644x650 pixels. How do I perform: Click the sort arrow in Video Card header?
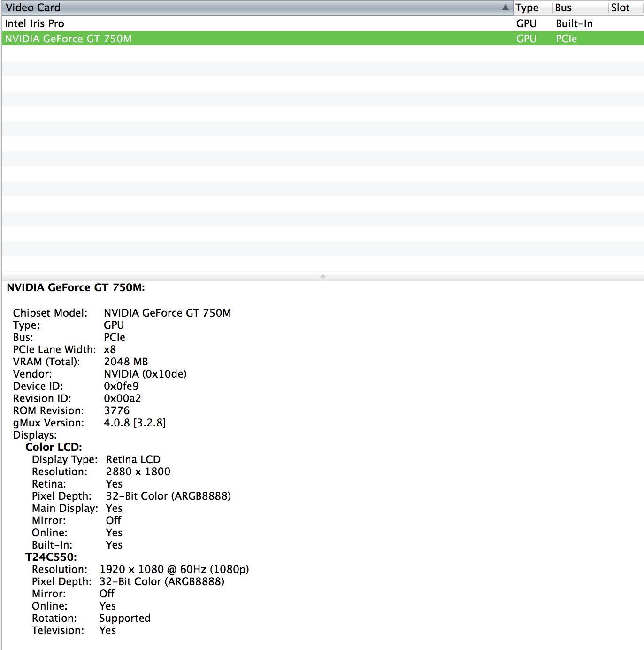tap(505, 8)
